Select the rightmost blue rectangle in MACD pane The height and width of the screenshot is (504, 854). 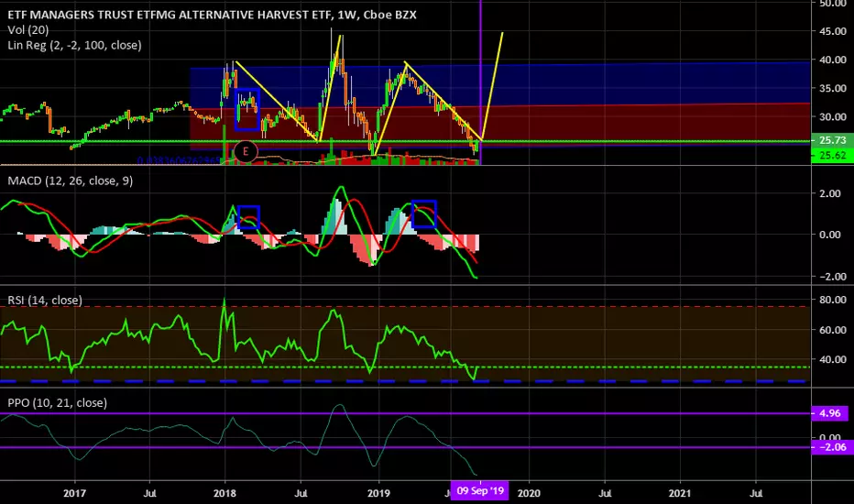click(x=423, y=214)
